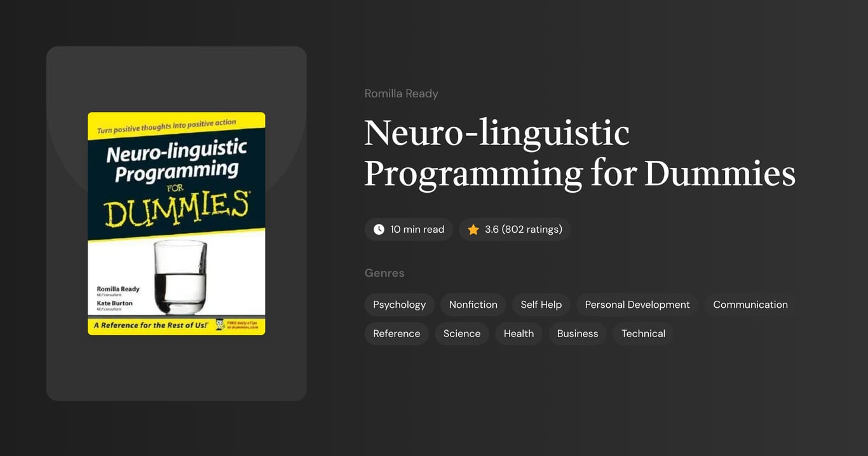The height and width of the screenshot is (456, 868).
Task: Open the author page for Romilla Ready
Action: click(401, 93)
